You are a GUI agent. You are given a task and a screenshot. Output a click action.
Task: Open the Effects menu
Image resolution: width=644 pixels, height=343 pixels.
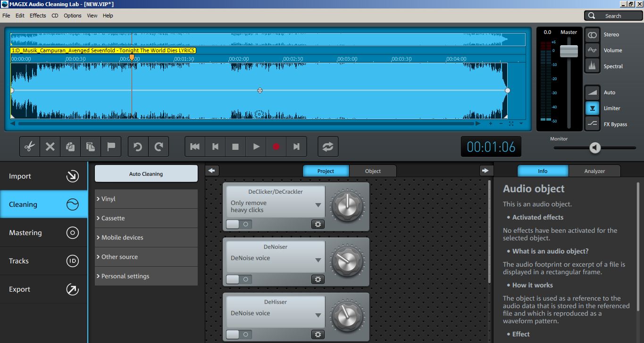(x=38, y=16)
